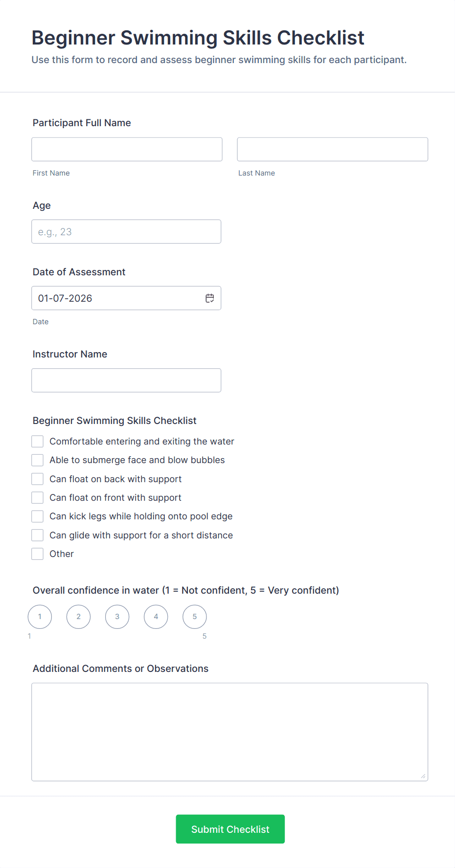The height and width of the screenshot is (868, 455).
Task: Click the Age input box
Action: coord(126,232)
